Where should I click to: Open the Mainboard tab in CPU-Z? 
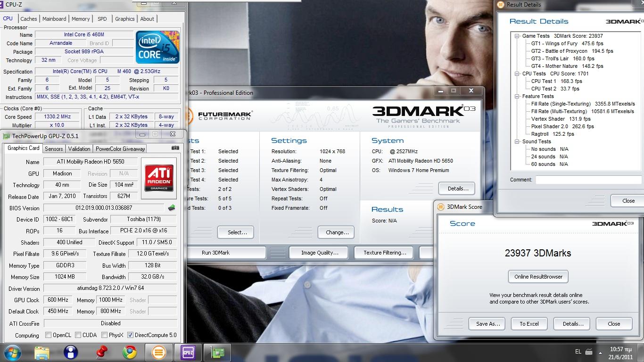pos(54,19)
